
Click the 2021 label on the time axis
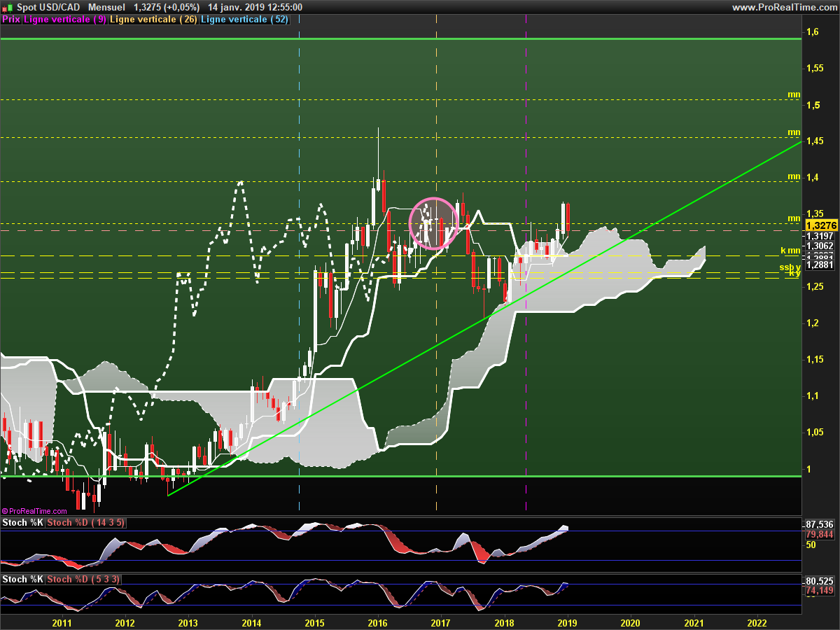point(694,622)
